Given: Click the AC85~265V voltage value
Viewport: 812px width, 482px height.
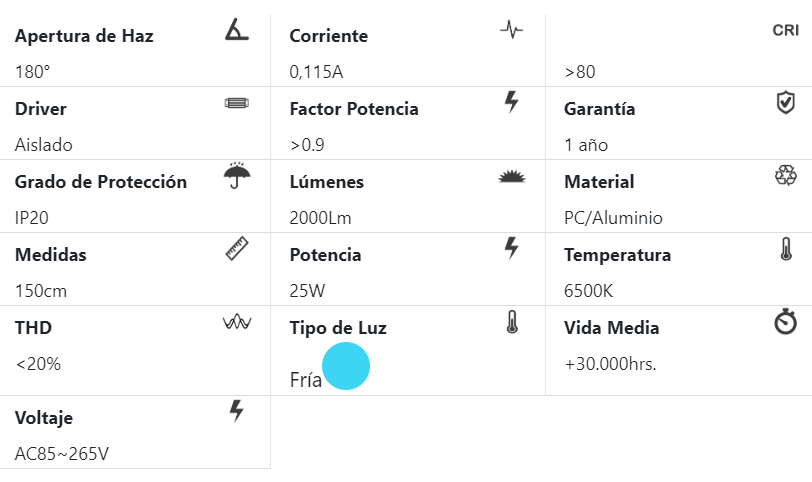Looking at the screenshot, I should click(x=62, y=454).
